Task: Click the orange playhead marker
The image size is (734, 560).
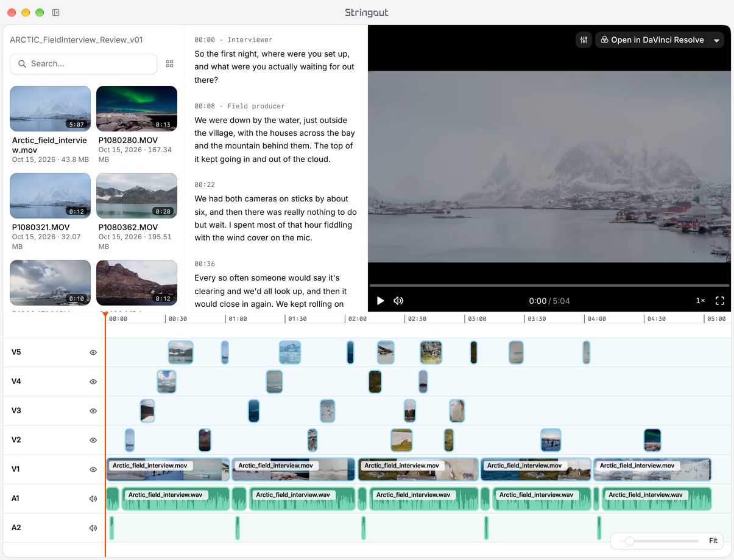Action: 105,315
